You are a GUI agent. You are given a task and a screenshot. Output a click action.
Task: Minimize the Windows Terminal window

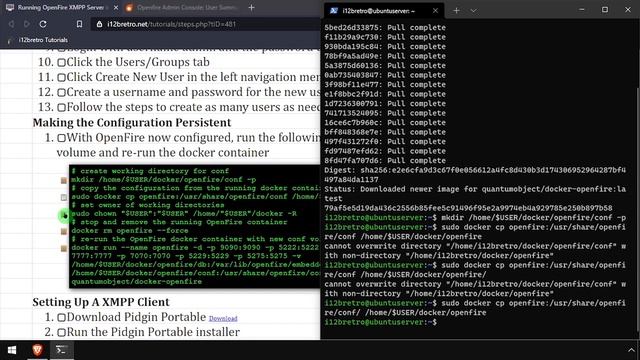click(582, 9)
